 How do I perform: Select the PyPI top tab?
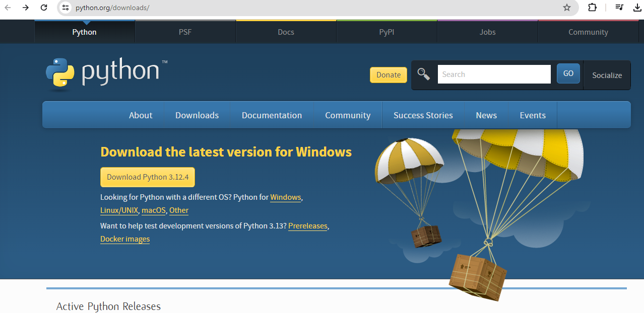pyautogui.click(x=387, y=32)
